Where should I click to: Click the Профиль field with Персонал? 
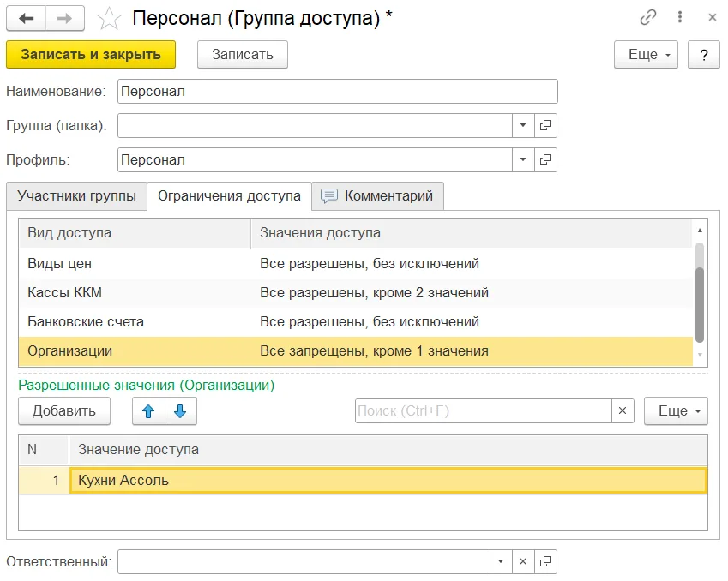coord(315,159)
